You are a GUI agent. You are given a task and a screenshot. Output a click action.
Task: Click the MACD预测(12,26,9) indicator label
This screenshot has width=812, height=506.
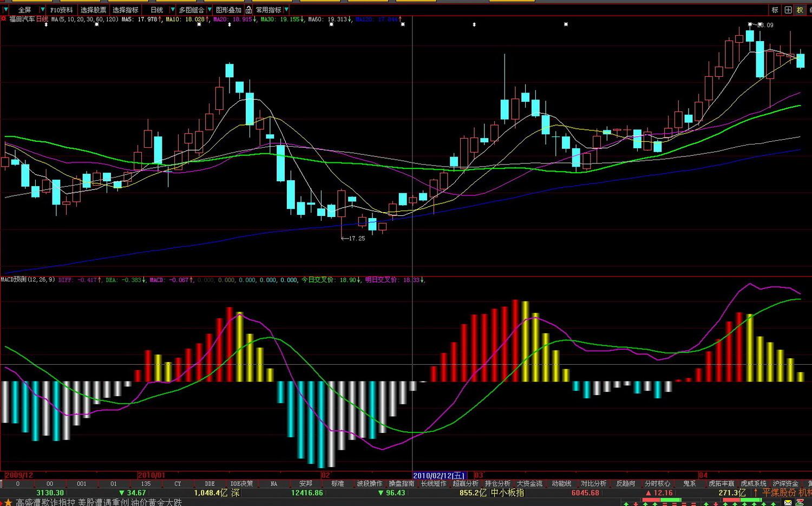coord(28,280)
